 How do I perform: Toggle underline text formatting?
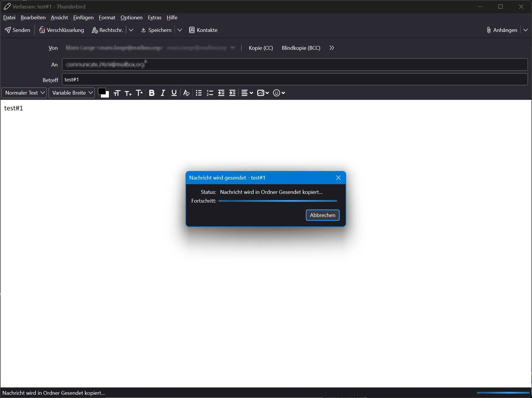[x=174, y=93]
